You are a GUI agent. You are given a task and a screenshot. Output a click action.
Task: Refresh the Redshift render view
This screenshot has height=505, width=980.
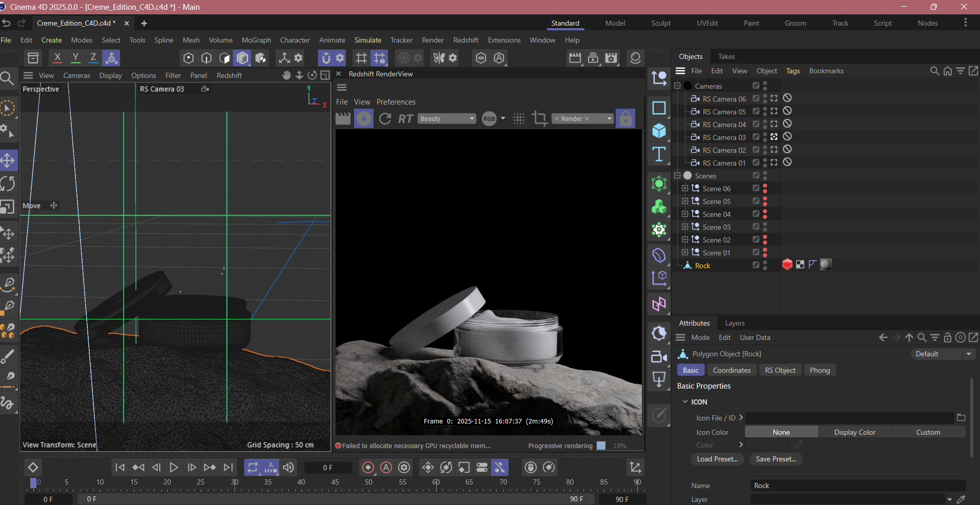click(x=385, y=119)
